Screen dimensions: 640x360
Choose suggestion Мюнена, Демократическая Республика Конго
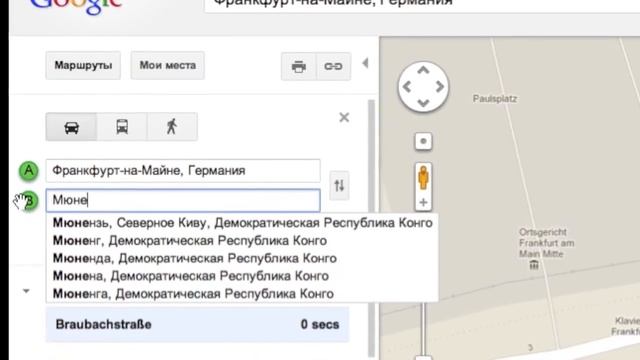pyautogui.click(x=242, y=276)
